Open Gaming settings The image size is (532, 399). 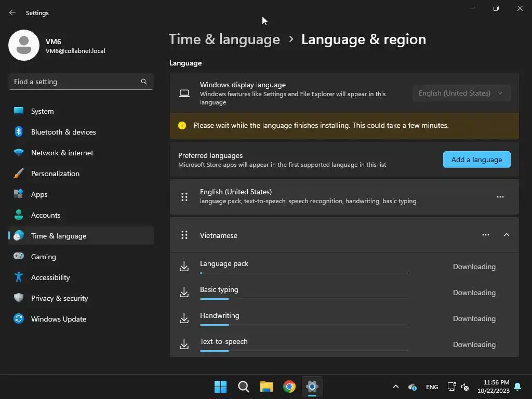click(81, 257)
